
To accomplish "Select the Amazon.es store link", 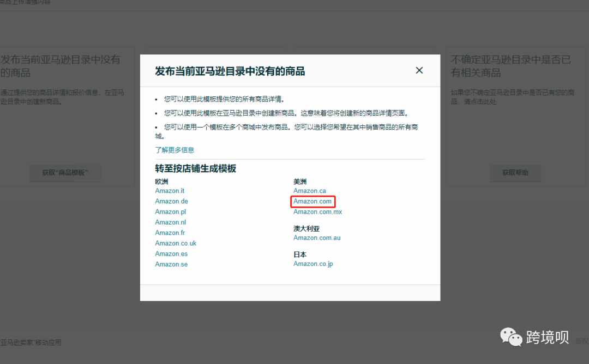I will pyautogui.click(x=171, y=254).
